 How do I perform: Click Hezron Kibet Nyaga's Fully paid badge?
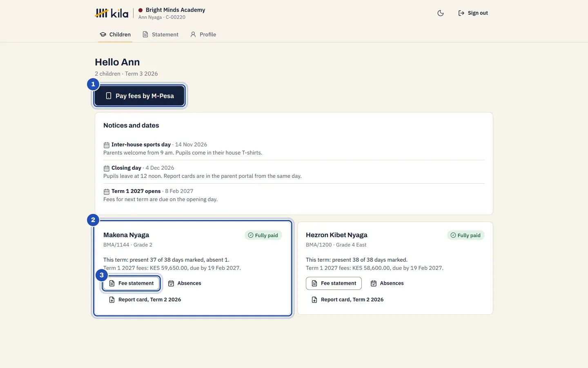point(466,235)
